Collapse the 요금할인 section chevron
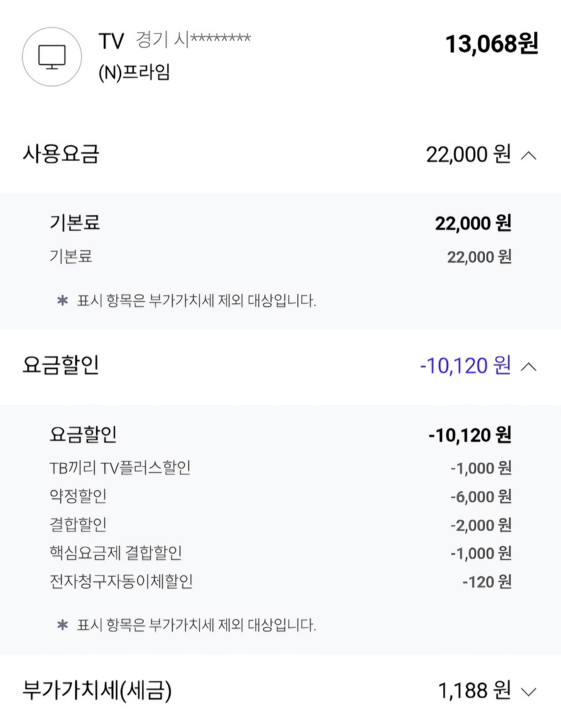The image size is (561, 728). coord(529,367)
